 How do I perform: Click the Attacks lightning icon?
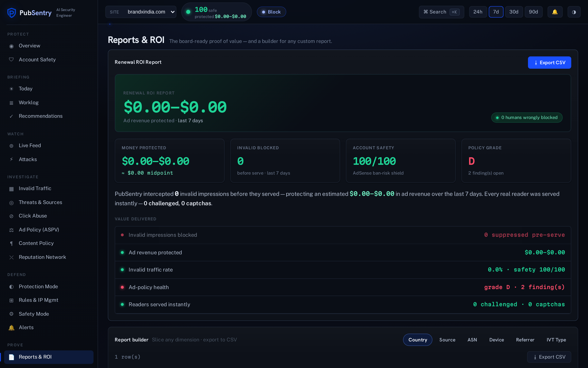[11, 159]
